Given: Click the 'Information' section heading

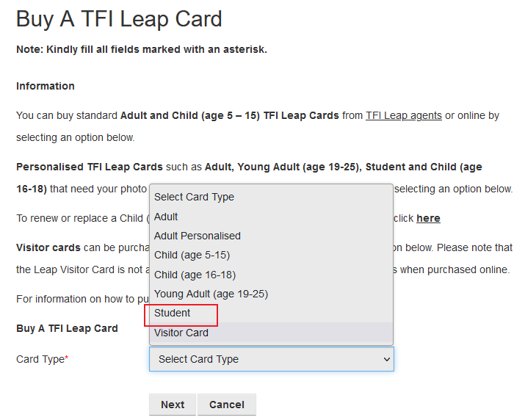Looking at the screenshot, I should click(x=46, y=86).
